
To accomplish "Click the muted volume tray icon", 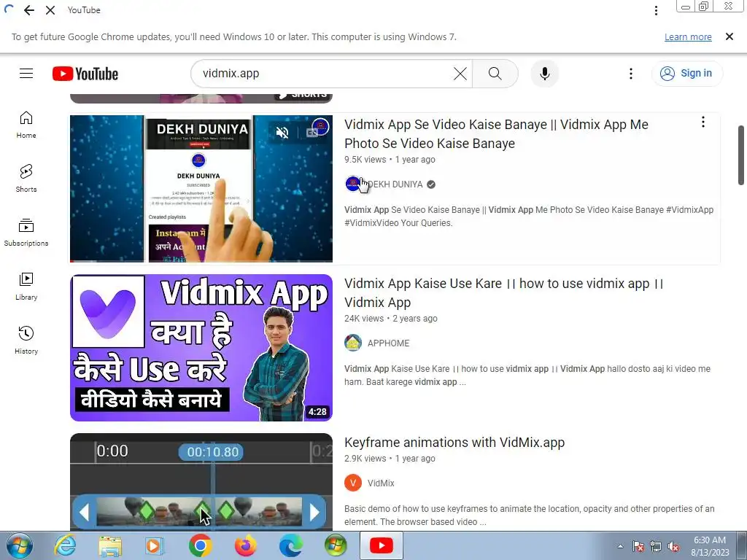I will coord(673,546).
